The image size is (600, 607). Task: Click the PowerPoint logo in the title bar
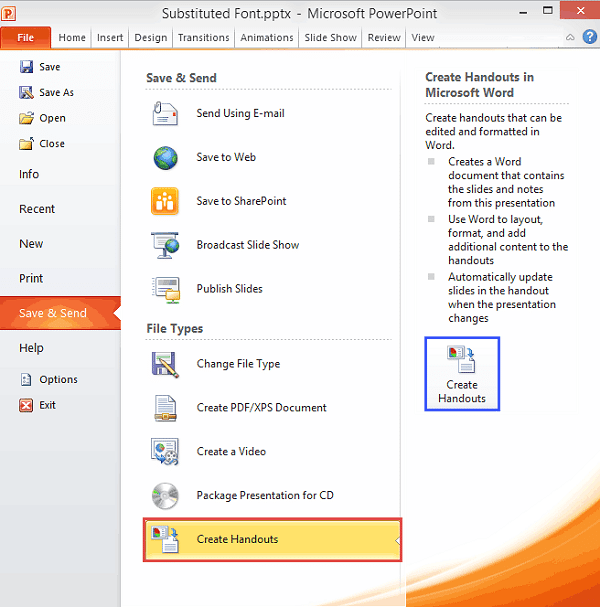pyautogui.click(x=8, y=14)
